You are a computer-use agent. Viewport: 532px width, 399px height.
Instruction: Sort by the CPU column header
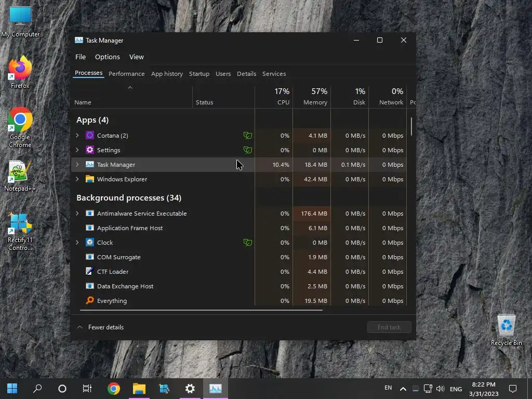pyautogui.click(x=274, y=97)
